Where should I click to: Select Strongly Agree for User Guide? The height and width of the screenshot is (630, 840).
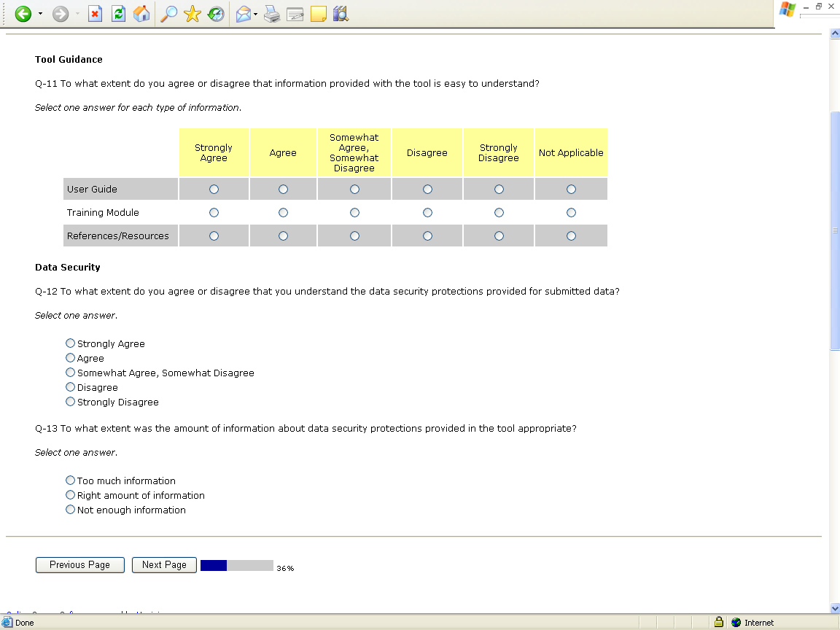pos(214,190)
